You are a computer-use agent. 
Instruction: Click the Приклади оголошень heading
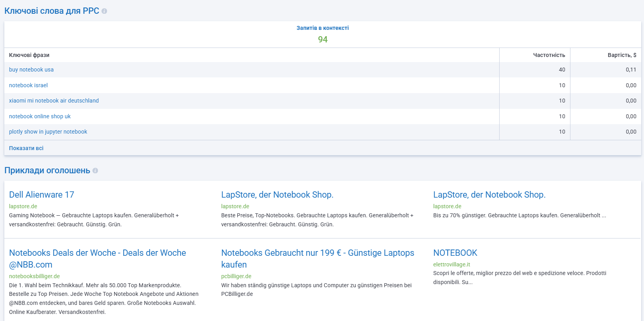coord(47,171)
